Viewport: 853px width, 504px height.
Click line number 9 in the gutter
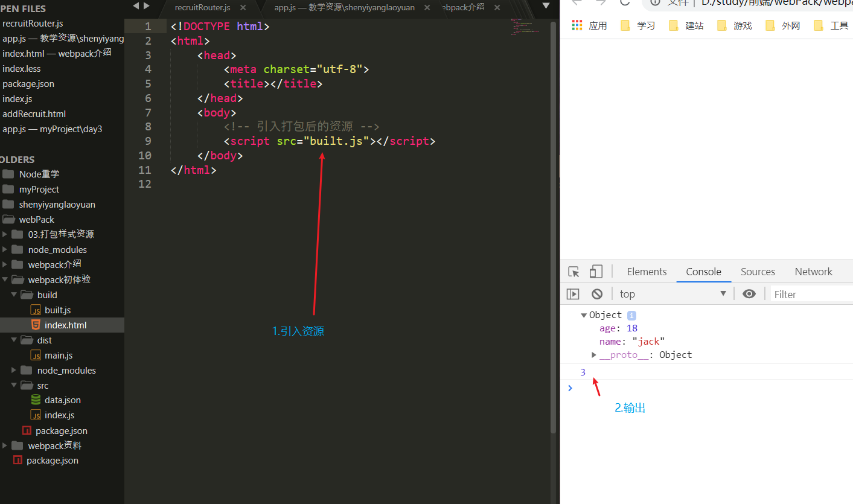148,141
